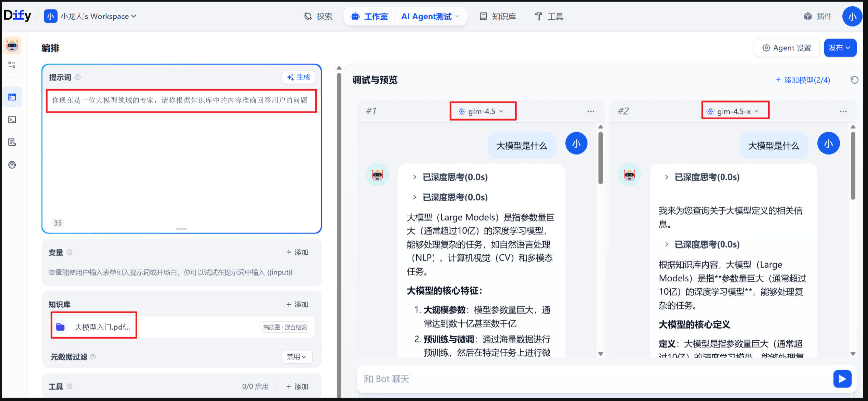
Task: Click the help icon next to 提示词
Action: 78,77
